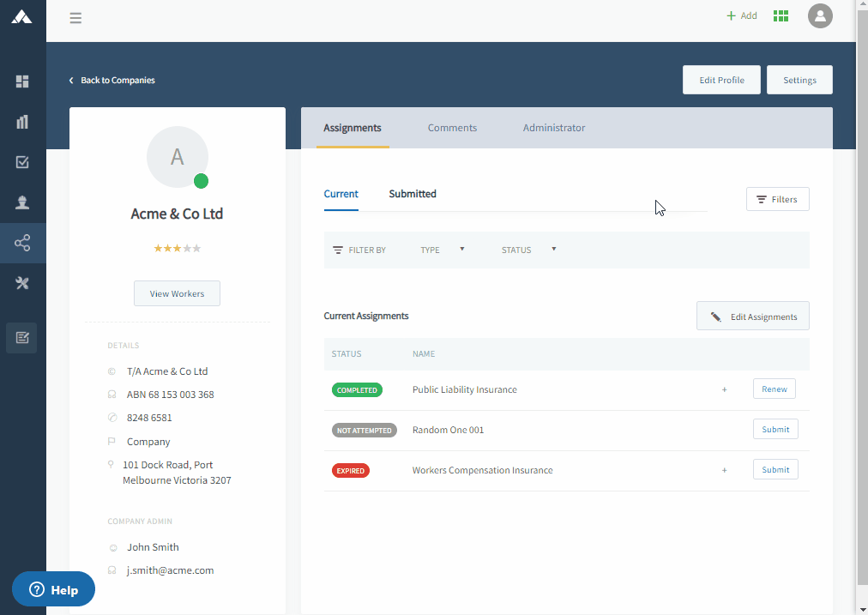Expand Workers Compensation Insurance plus sign

[x=724, y=470]
